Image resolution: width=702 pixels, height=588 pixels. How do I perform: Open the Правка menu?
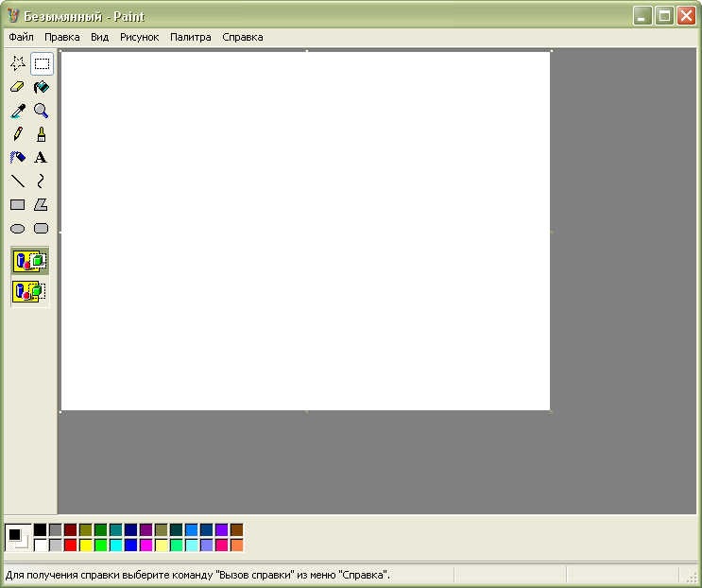(x=62, y=37)
